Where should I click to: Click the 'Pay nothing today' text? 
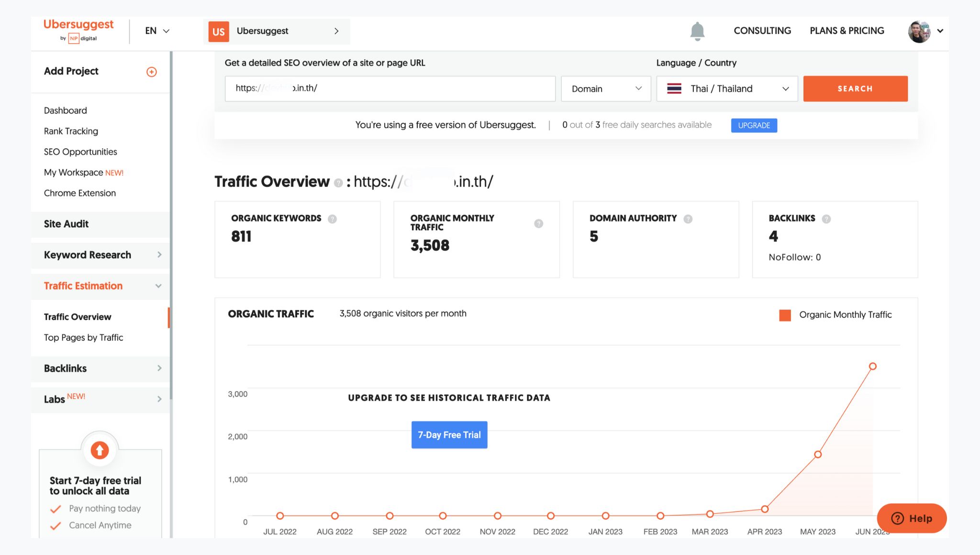coord(105,509)
